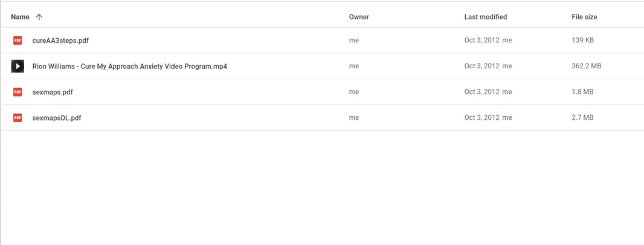Click the Owner column header
This screenshot has width=644, height=245.
pos(359,17)
